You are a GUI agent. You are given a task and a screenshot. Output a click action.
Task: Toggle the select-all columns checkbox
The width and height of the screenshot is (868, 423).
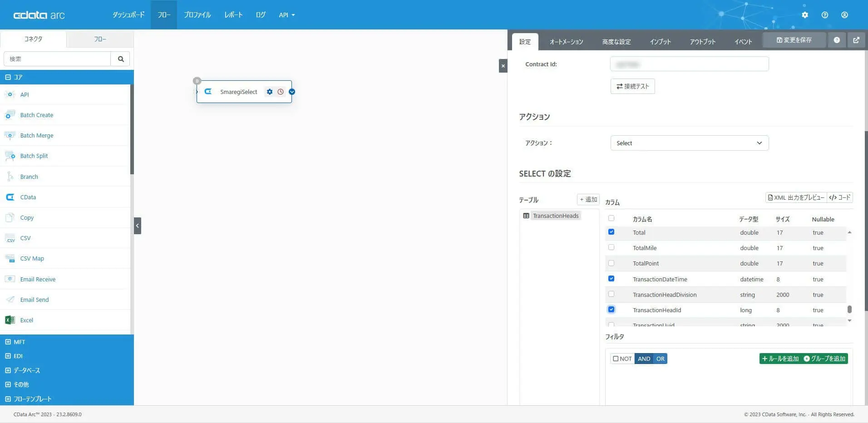[611, 218]
